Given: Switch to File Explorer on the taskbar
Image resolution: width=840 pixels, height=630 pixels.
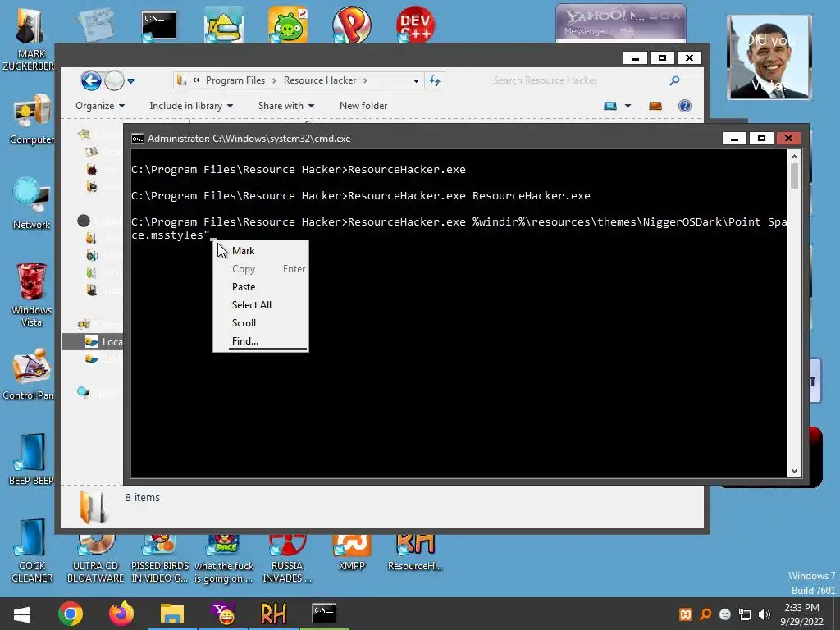Looking at the screenshot, I should tap(172, 614).
